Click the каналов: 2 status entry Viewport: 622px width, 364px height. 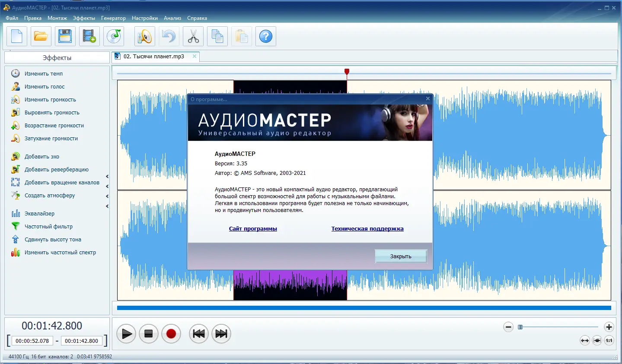click(x=61, y=357)
